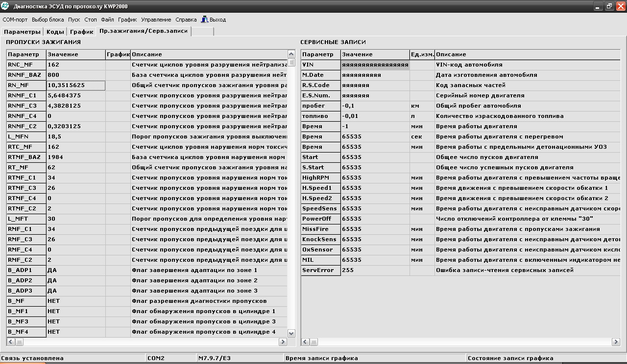Click the Состояние записи графика status entry
Image resolution: width=627 pixels, height=364 pixels.
(546, 358)
